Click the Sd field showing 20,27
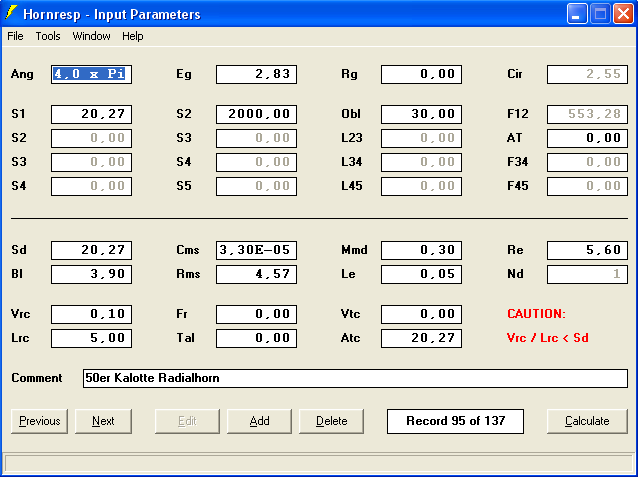The height and width of the screenshot is (477, 638). coord(92,250)
